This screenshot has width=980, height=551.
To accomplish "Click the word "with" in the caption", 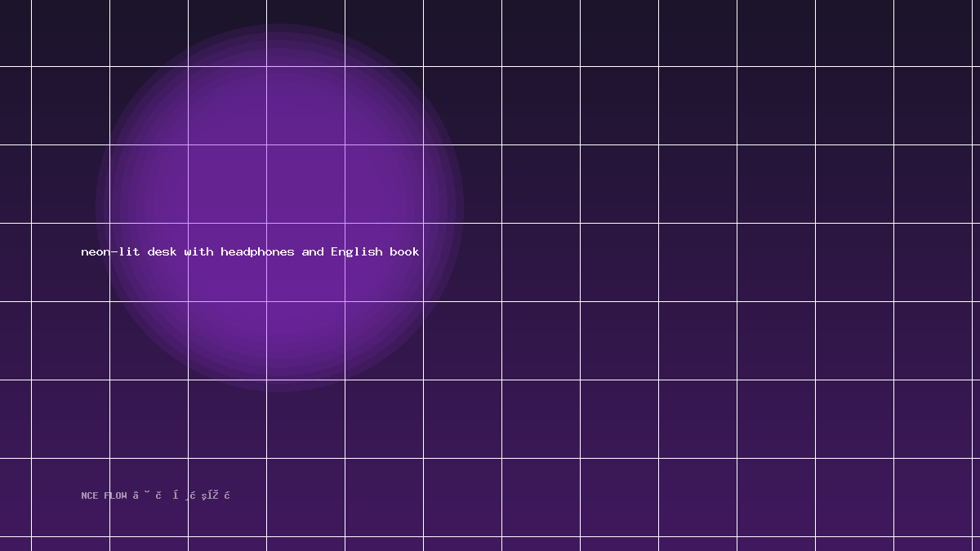I will point(198,251).
